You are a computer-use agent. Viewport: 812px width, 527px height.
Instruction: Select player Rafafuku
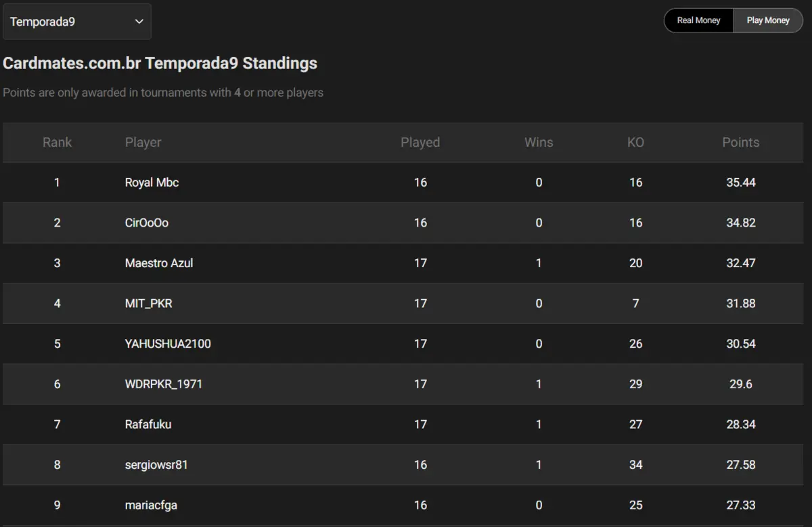pos(148,425)
